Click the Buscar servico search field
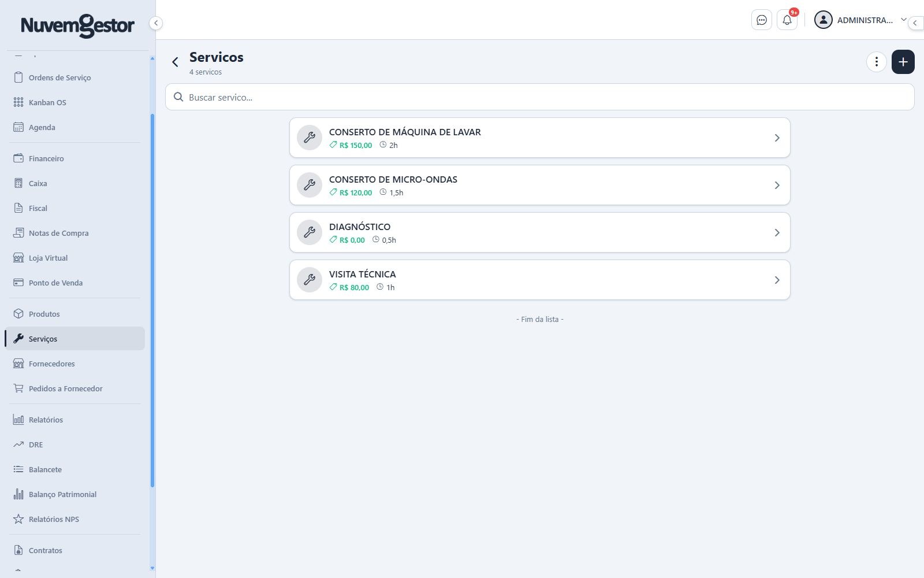The height and width of the screenshot is (578, 924). [539, 97]
